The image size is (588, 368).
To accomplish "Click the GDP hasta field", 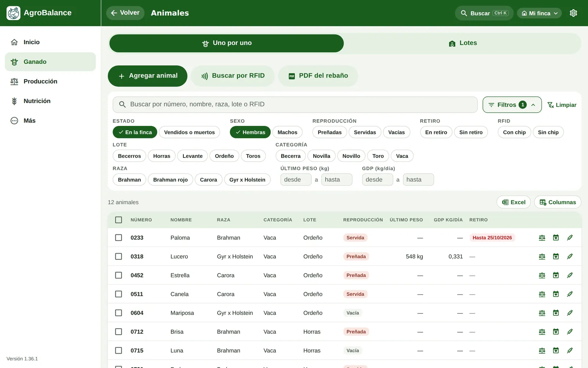I will pos(418,180).
